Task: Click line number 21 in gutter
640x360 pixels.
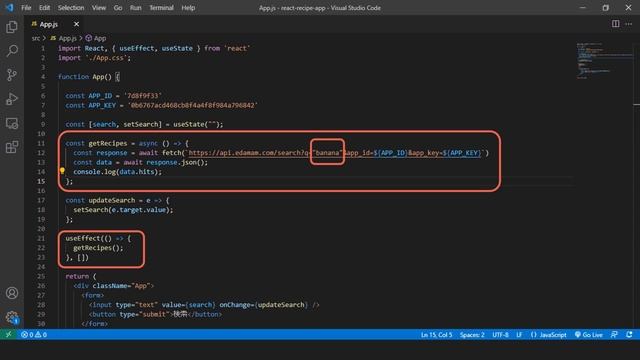Action: tap(41, 238)
